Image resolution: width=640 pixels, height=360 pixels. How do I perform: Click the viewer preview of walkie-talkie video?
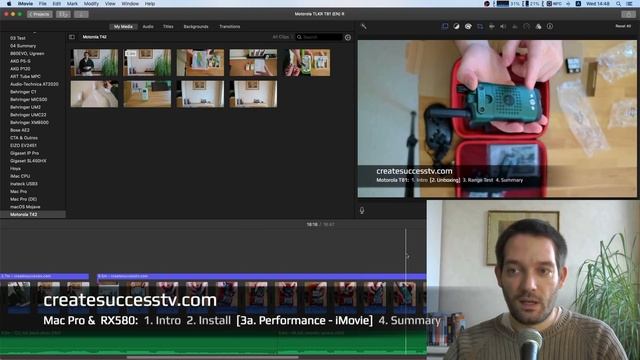point(497,119)
